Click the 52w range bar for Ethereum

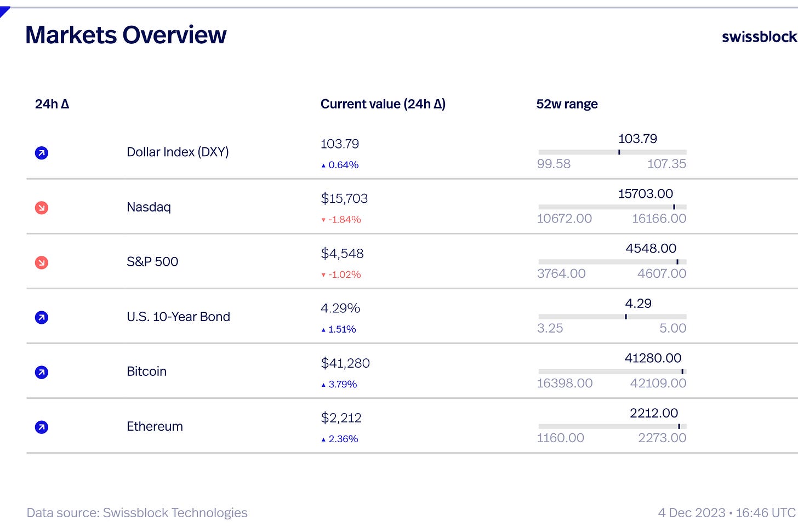612,426
